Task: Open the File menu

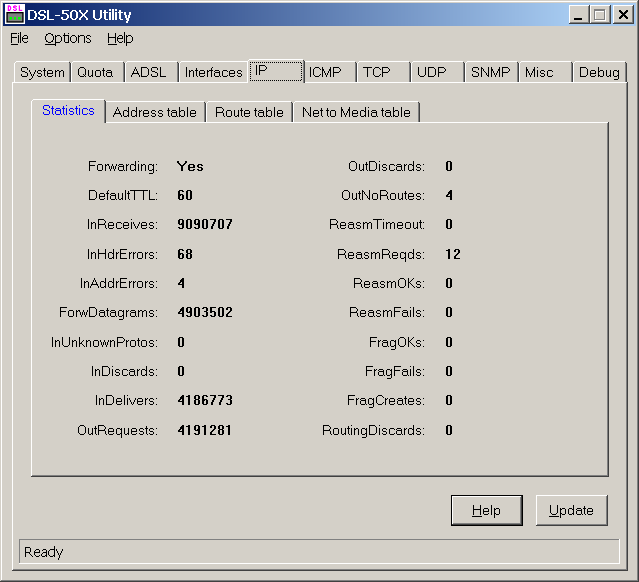Action: 19,38
